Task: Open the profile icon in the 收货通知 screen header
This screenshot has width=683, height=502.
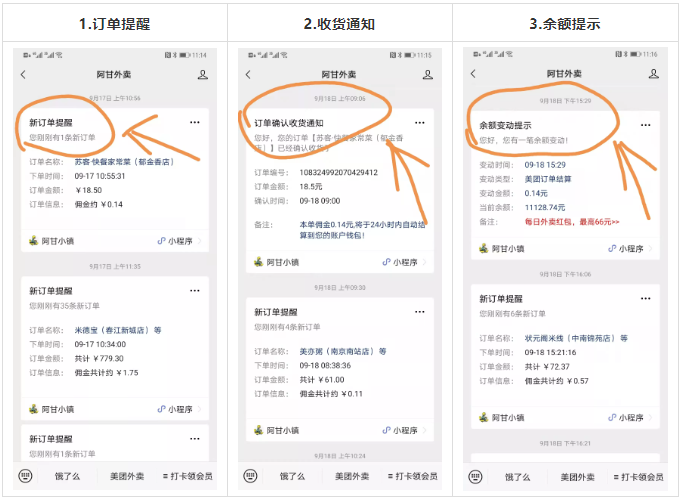Action: [428, 75]
